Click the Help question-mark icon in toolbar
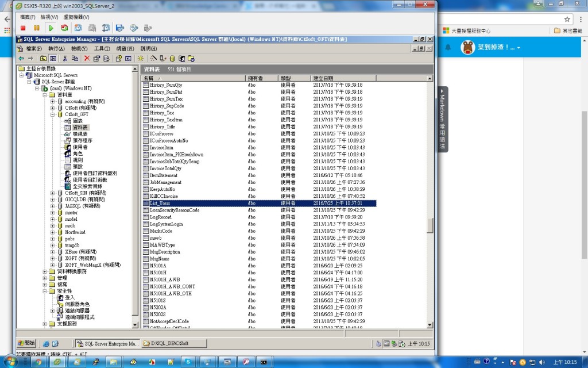This screenshot has height=368, width=588. [x=118, y=59]
